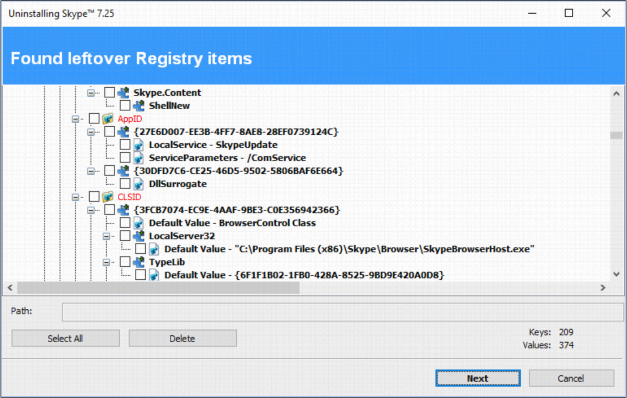Image resolution: width=627 pixels, height=398 pixels.
Task: Select the DllSurrogate checkbox
Action: coord(125,184)
